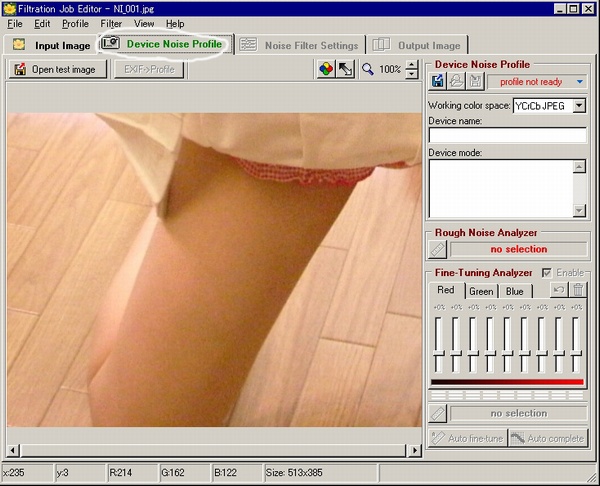The height and width of the screenshot is (486, 600).
Task: Expand the 'profile not ready' dropdown arrow
Action: pyautogui.click(x=580, y=82)
